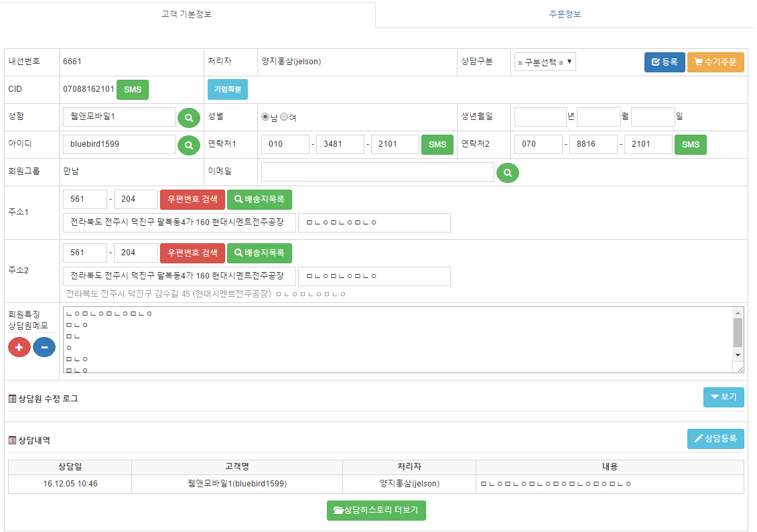Switch to the 주문정보 tab
Image resolution: width=757 pixels, height=532 pixels.
pos(565,14)
